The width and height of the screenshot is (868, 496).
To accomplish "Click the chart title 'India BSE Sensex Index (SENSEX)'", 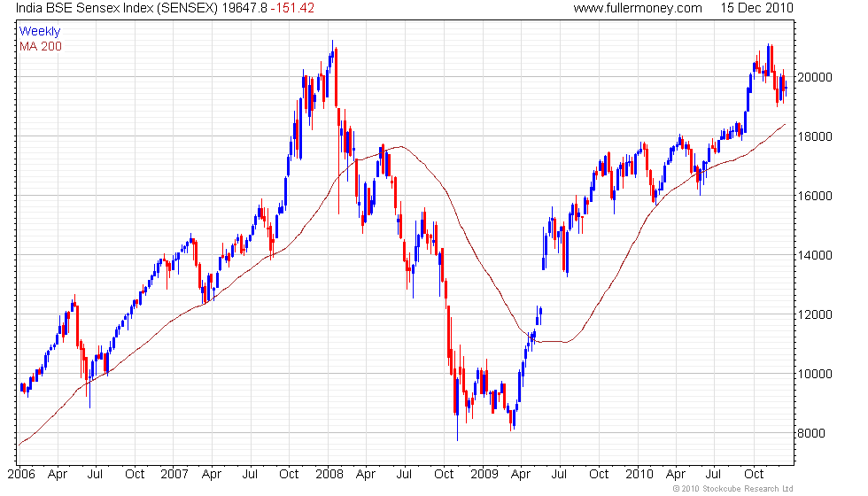I will click(x=116, y=8).
